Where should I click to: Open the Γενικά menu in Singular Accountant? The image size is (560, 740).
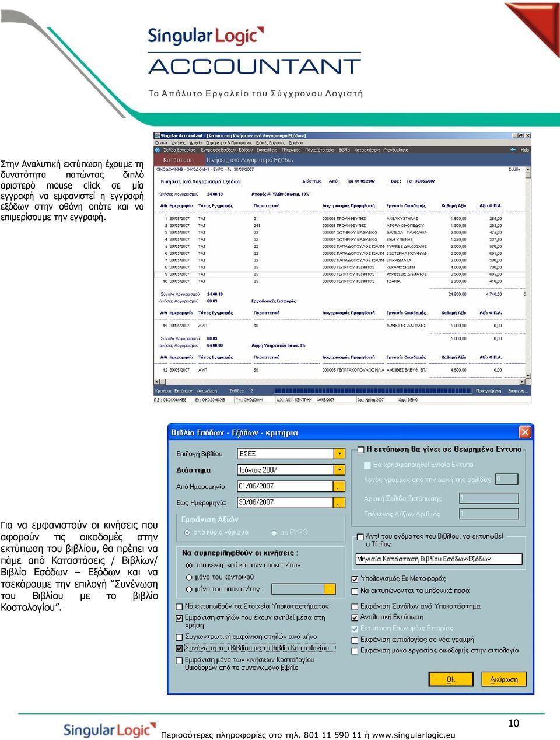pos(161,142)
